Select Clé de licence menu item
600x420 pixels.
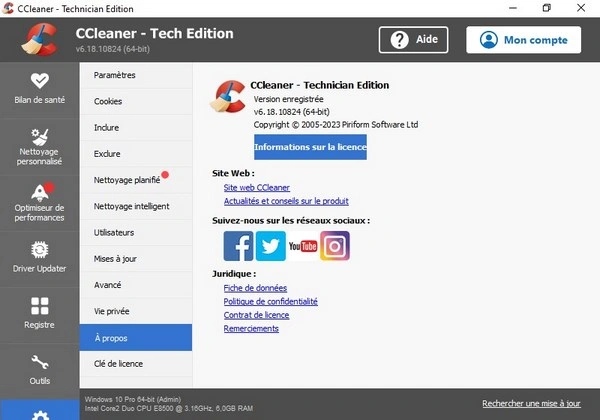pyautogui.click(x=118, y=364)
